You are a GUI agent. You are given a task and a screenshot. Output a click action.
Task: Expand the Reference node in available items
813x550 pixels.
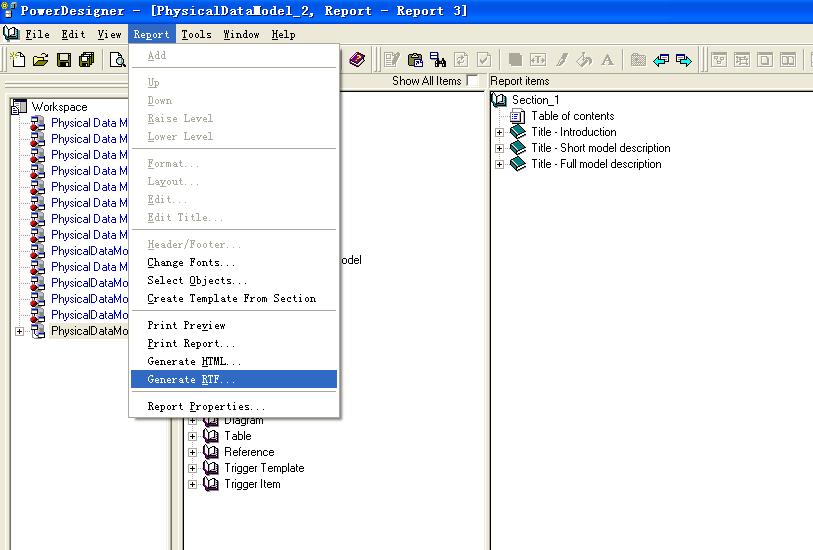pyautogui.click(x=192, y=453)
